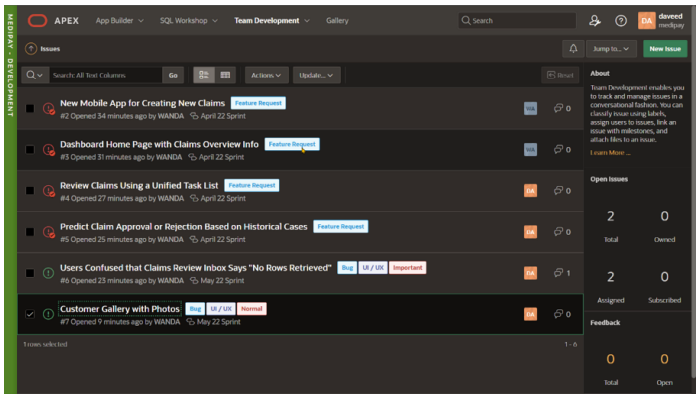The width and height of the screenshot is (699, 403).
Task: Click the New Issue button
Action: click(x=665, y=49)
